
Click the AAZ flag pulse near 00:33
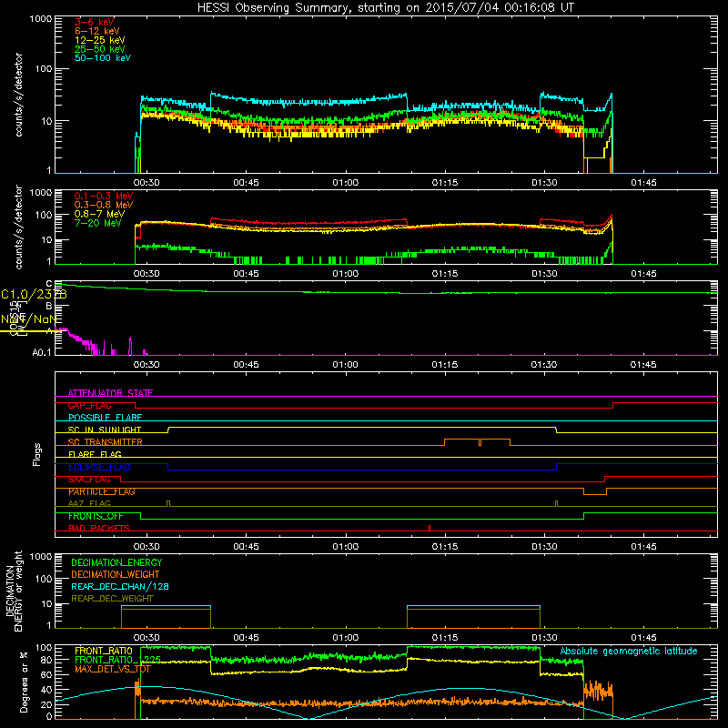point(168,504)
